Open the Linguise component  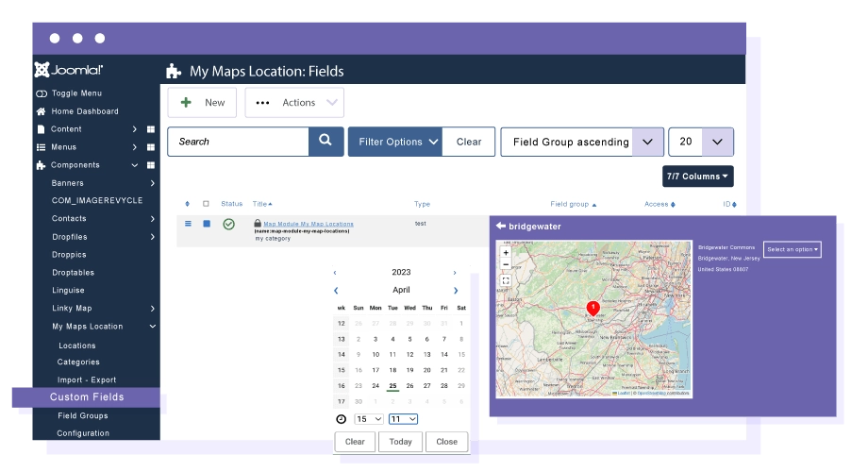click(68, 291)
